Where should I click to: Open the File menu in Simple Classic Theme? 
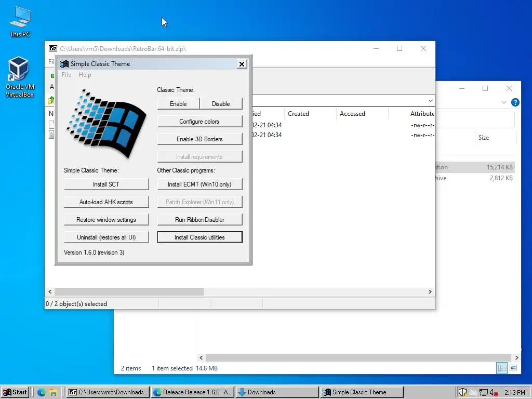point(66,75)
